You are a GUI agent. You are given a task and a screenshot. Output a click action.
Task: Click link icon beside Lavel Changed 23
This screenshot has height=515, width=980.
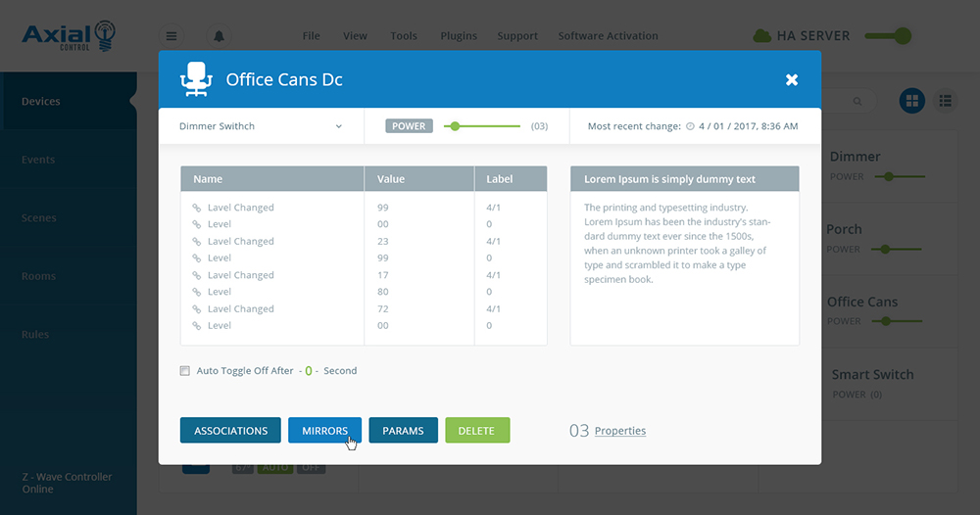(196, 242)
